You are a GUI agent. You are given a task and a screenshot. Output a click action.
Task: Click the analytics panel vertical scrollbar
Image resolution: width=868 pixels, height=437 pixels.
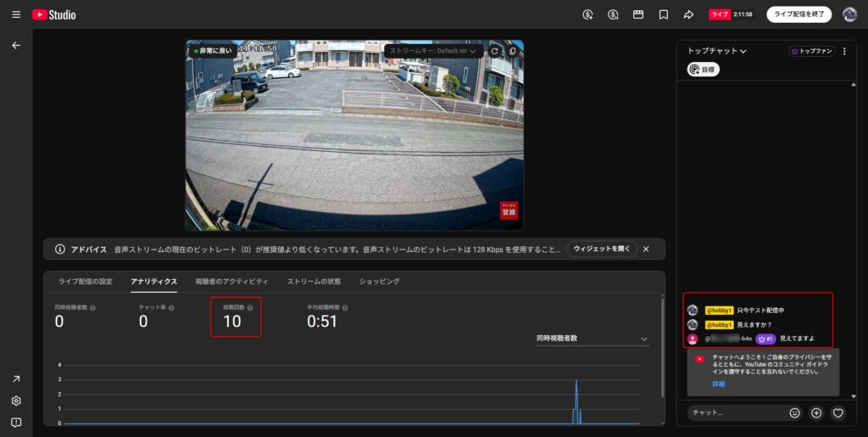(x=663, y=347)
